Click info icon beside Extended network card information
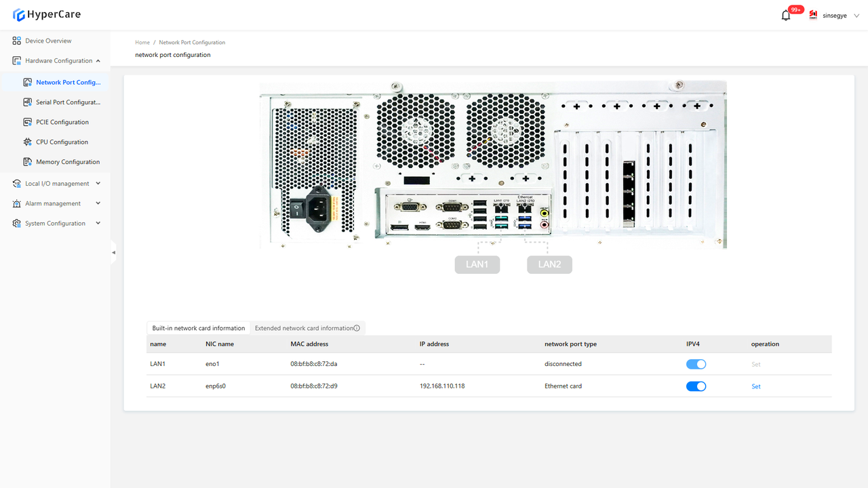Image resolution: width=868 pixels, height=488 pixels. (x=357, y=328)
